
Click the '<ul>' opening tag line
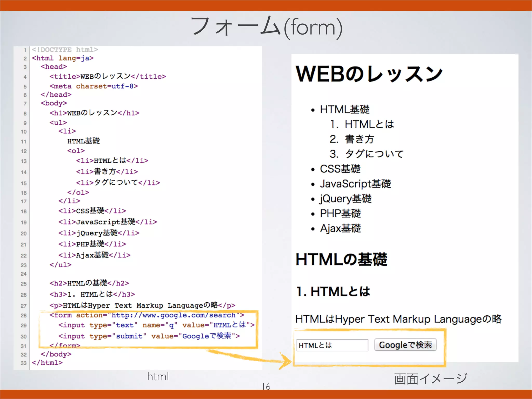pos(58,122)
